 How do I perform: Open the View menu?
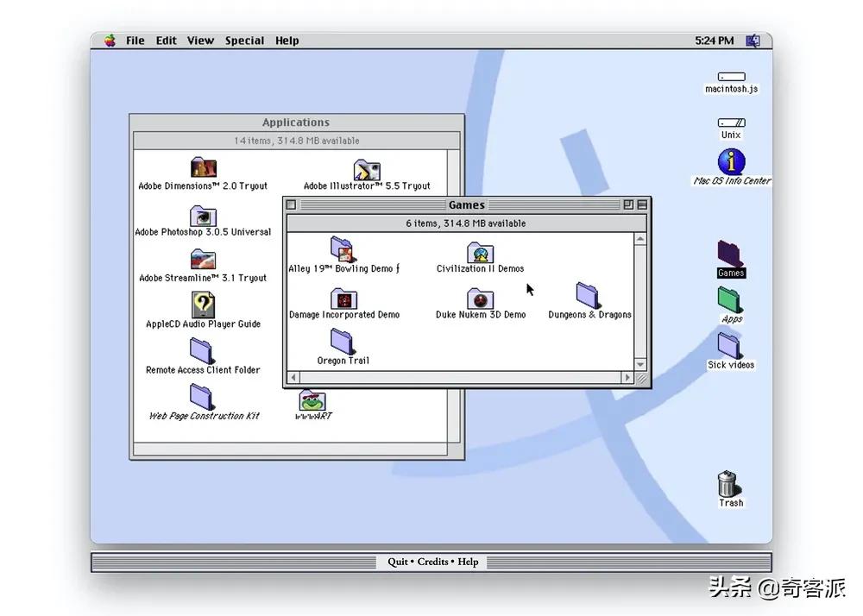(200, 41)
